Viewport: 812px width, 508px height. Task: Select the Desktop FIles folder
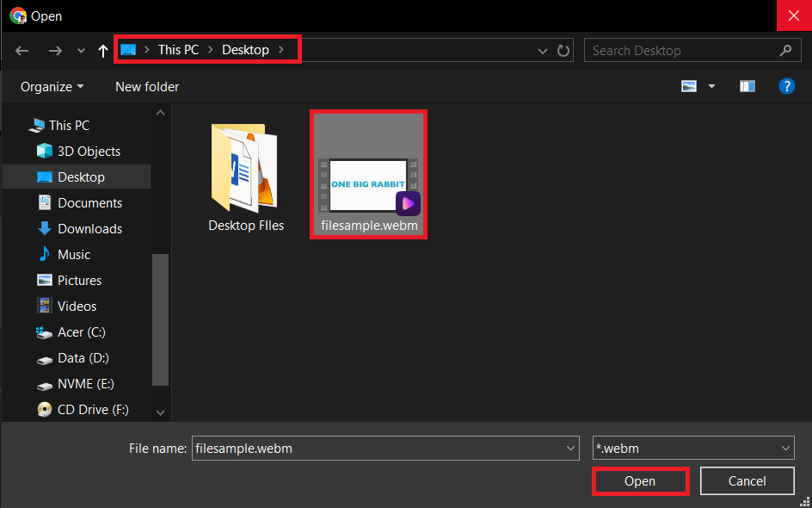(x=246, y=177)
